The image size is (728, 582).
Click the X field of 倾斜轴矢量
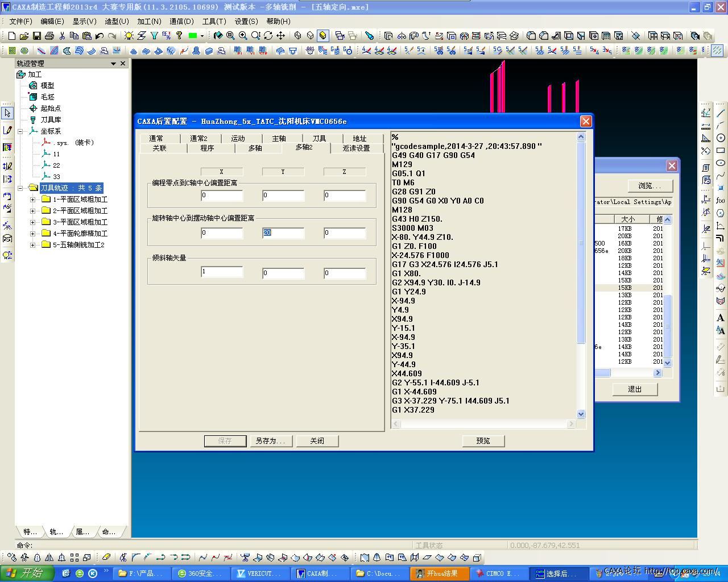point(222,272)
